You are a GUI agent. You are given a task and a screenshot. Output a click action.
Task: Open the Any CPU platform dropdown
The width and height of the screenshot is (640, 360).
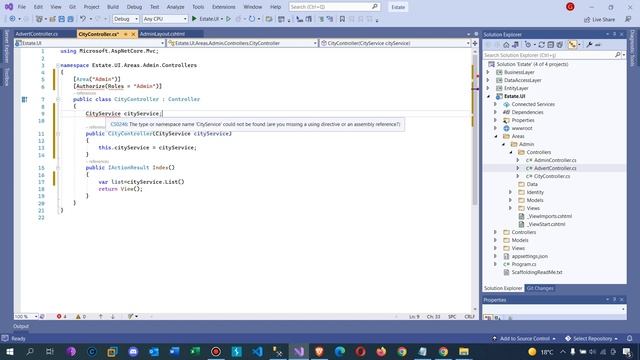point(165,19)
